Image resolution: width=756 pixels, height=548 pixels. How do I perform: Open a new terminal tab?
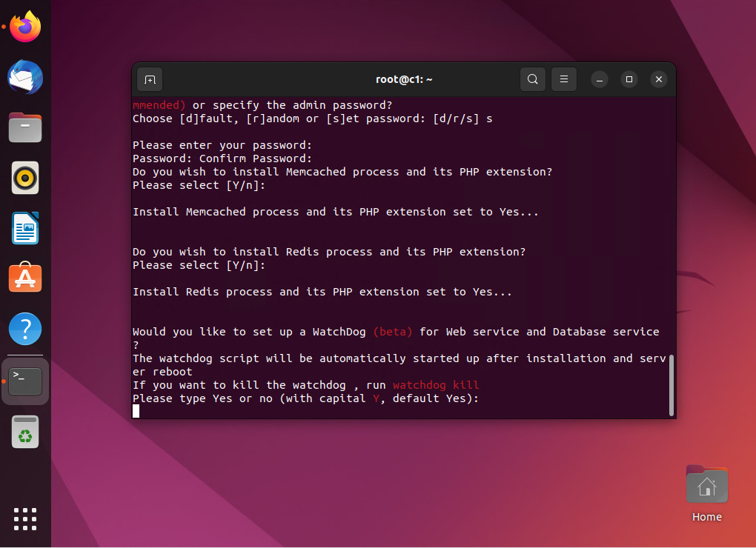pos(150,79)
